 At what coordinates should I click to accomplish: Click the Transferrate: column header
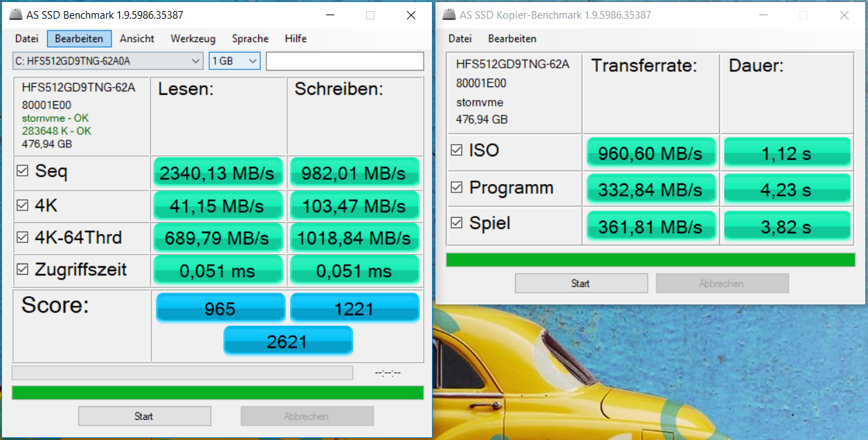pyautogui.click(x=644, y=66)
